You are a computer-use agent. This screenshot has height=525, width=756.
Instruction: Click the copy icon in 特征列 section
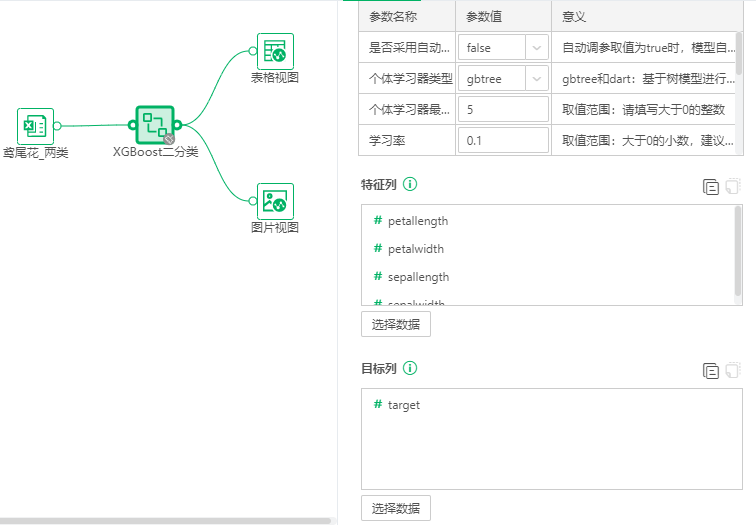[711, 187]
